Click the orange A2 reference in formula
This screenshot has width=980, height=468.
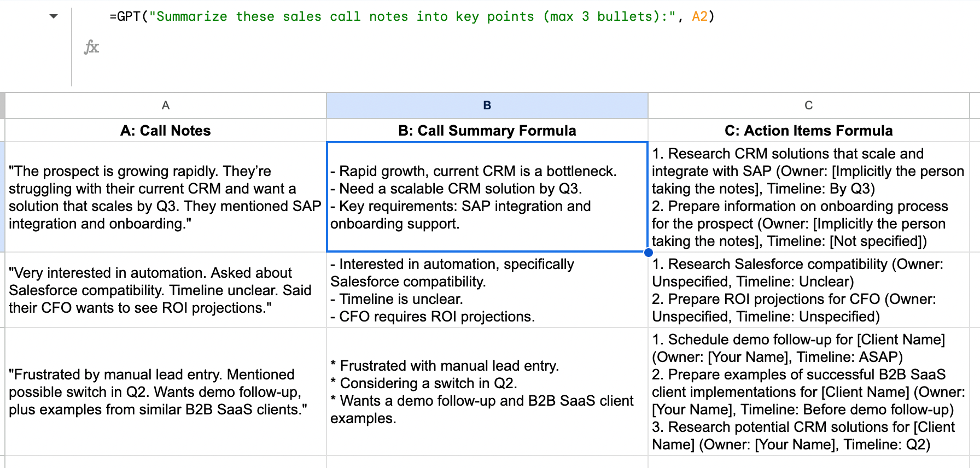[699, 16]
